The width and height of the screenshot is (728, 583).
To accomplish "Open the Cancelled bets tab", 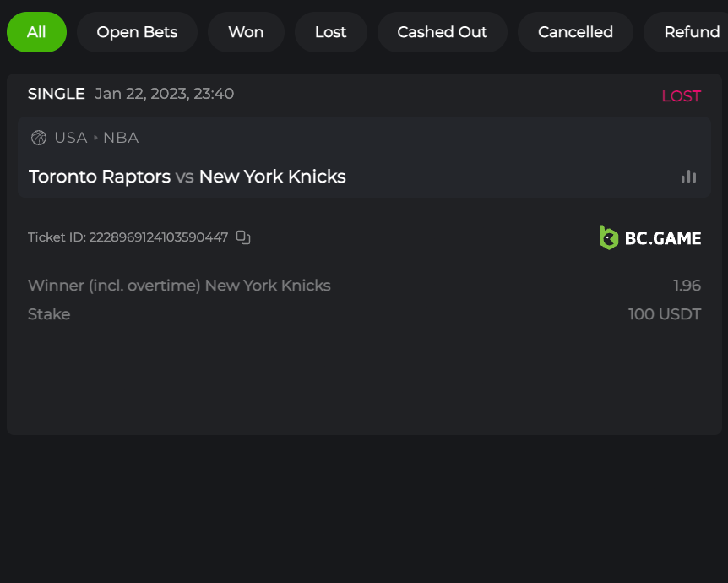I will tap(575, 32).
